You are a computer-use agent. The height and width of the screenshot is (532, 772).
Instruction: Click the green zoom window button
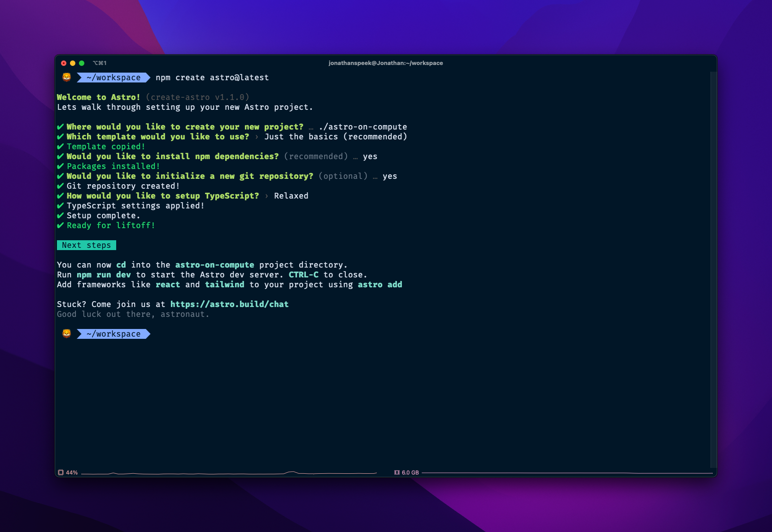(x=82, y=63)
